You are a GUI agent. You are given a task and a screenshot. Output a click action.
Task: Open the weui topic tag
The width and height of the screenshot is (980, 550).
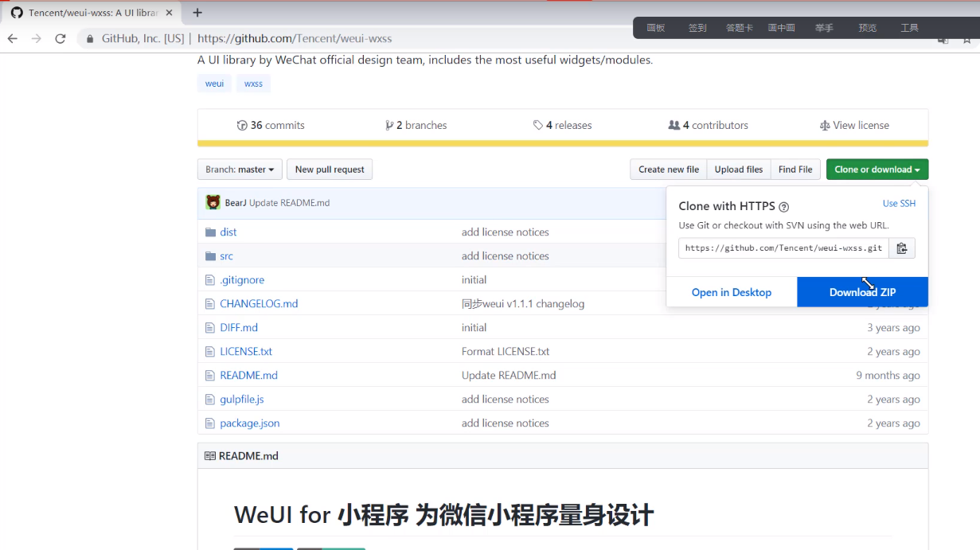(214, 84)
